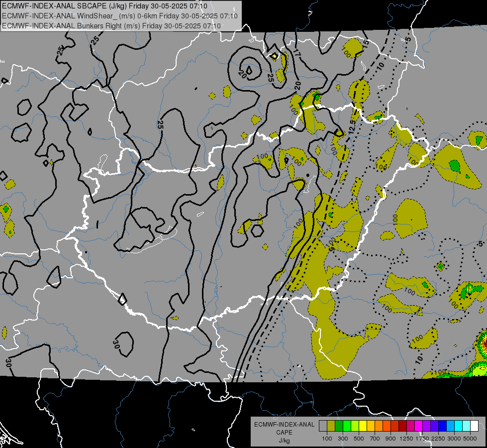Select the orange legend swatch after 700
The image size is (487, 448).
pos(379,426)
